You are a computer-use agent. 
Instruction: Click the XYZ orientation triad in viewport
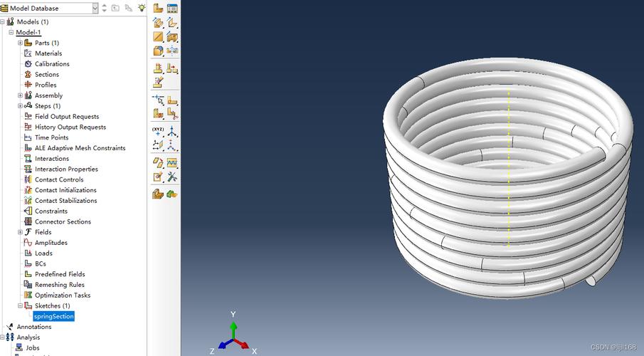click(x=233, y=333)
